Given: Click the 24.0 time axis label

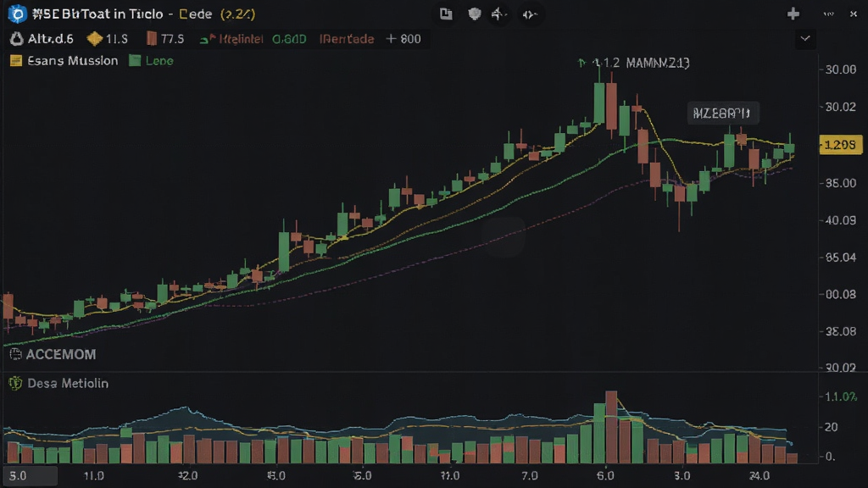Looking at the screenshot, I should [759, 476].
